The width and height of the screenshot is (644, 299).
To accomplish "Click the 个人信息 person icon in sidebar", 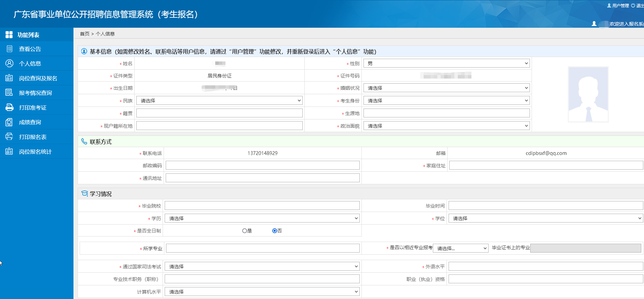I will tap(9, 63).
